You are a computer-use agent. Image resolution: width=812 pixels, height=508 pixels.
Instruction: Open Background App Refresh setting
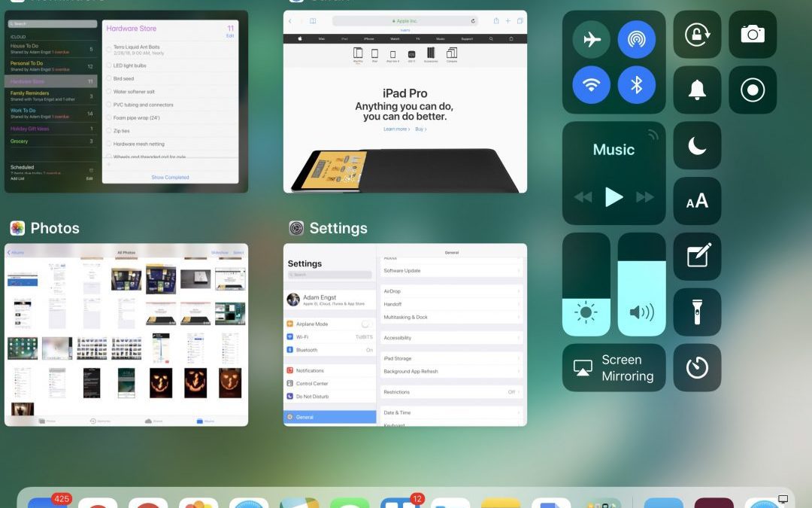tap(452, 372)
